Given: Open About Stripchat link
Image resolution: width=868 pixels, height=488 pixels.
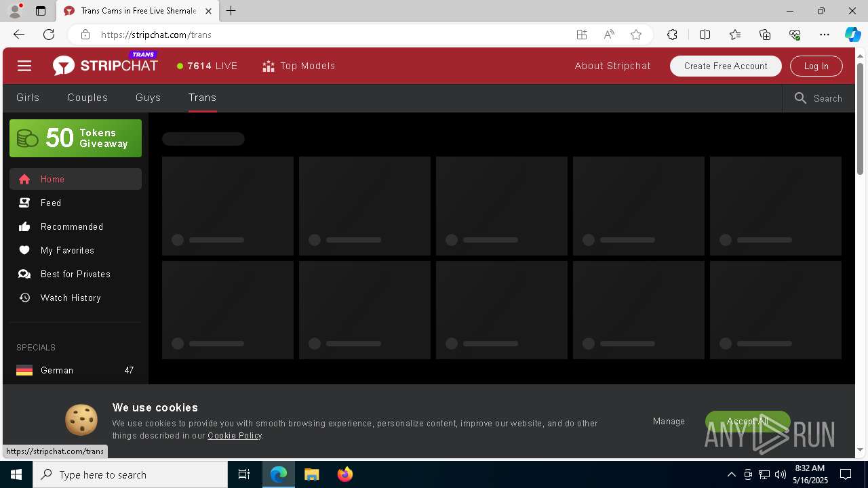Looking at the screenshot, I should pyautogui.click(x=612, y=66).
